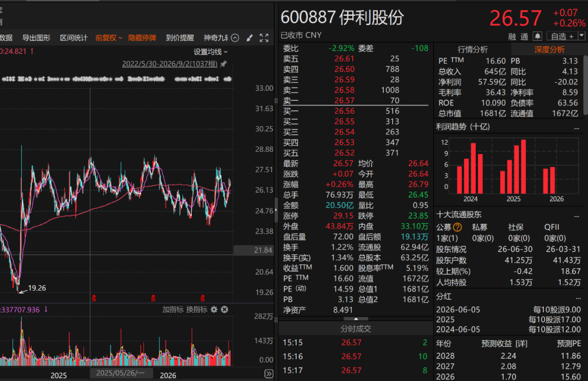Click the 19.26 low price label
Screen dimensions: 588x381
click(37, 288)
